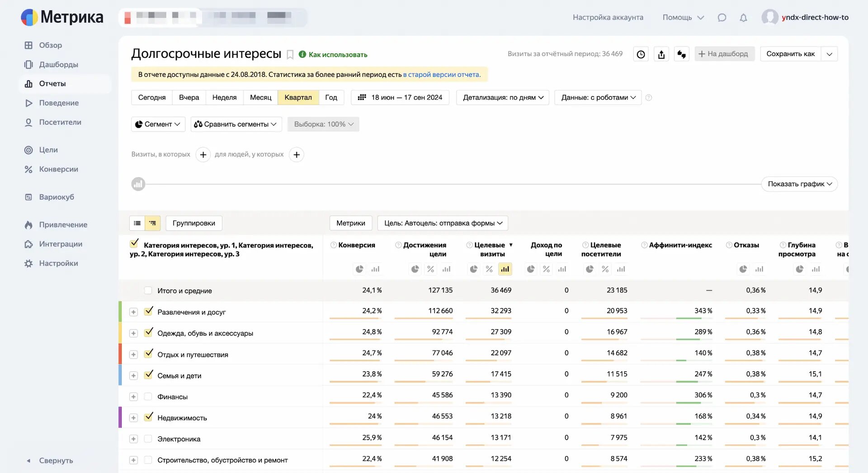The height and width of the screenshot is (473, 868).
Task: Click the export share icon
Action: pos(661,54)
